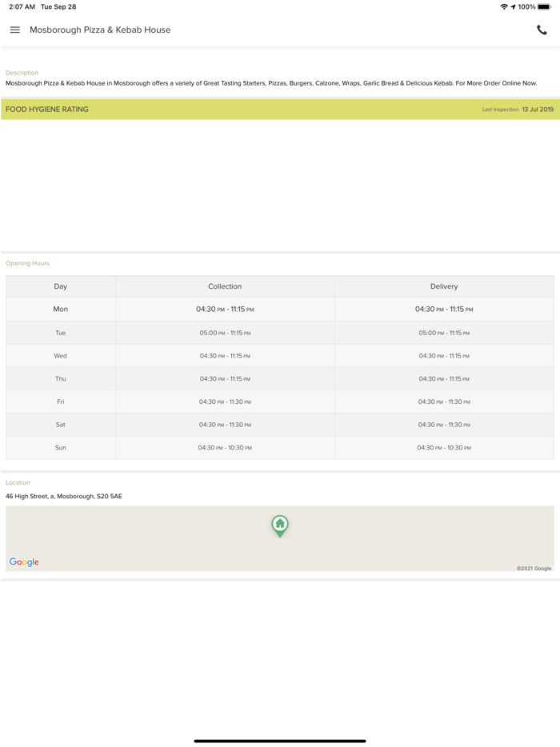
Task: Click Thursday delivery hours cell
Action: (x=444, y=379)
